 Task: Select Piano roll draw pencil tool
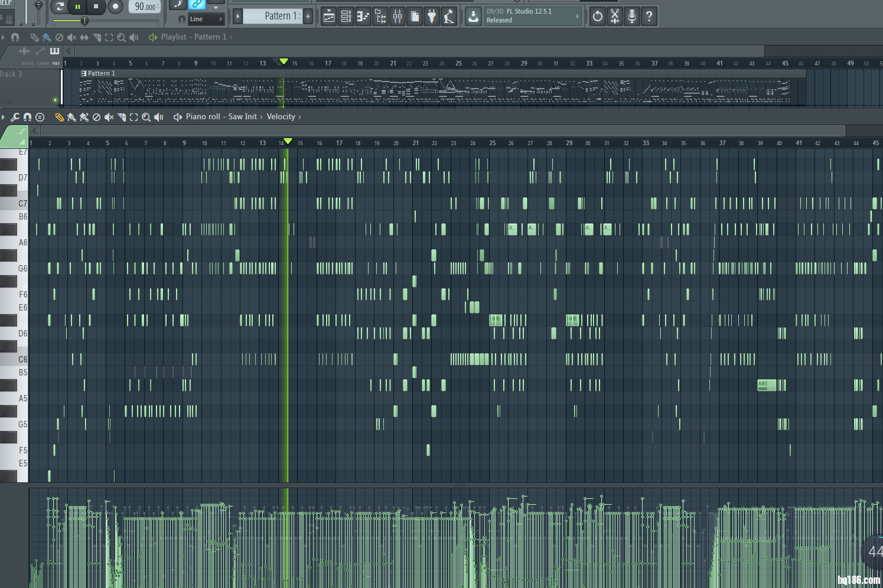tap(59, 117)
